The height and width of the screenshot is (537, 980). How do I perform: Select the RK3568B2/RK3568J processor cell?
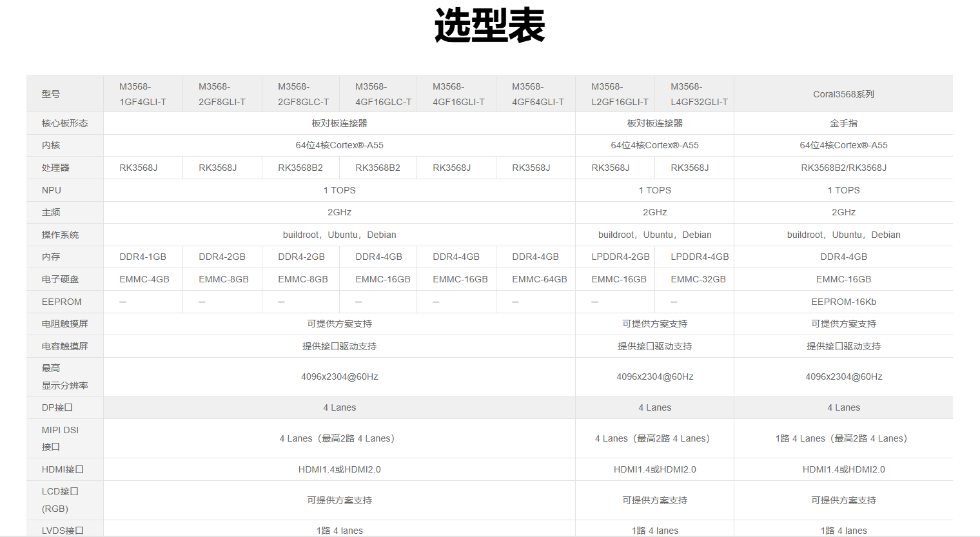pos(843,168)
